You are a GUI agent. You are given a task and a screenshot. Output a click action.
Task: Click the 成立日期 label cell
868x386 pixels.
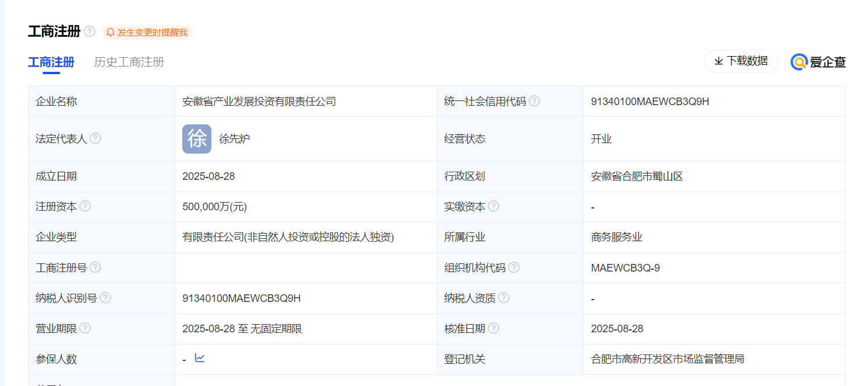(102, 176)
